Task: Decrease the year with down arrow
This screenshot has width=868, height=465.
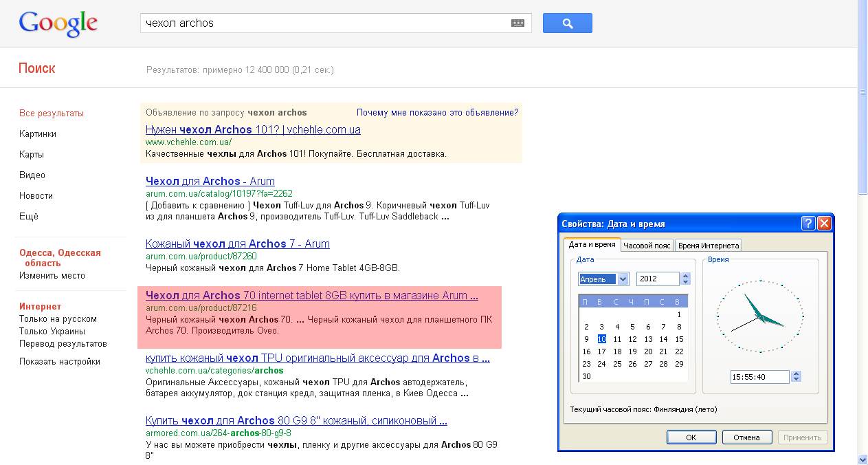Action: [x=685, y=282]
